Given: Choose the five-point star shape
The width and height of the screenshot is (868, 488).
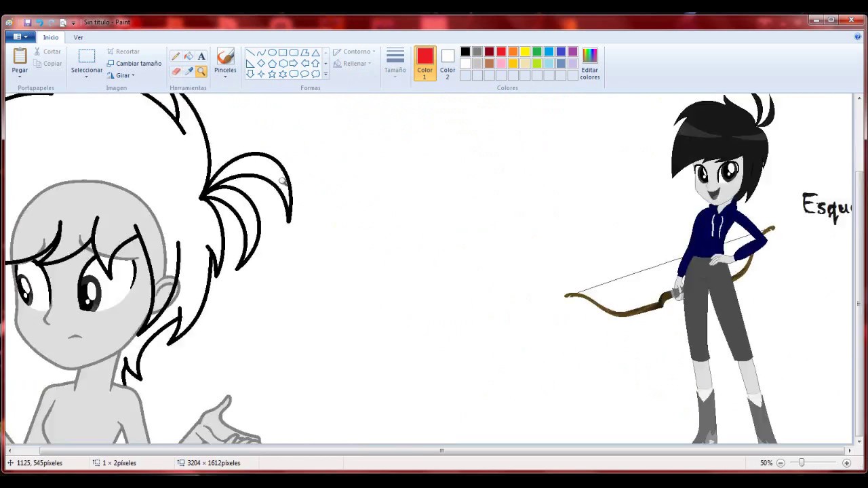Looking at the screenshot, I should [x=272, y=74].
